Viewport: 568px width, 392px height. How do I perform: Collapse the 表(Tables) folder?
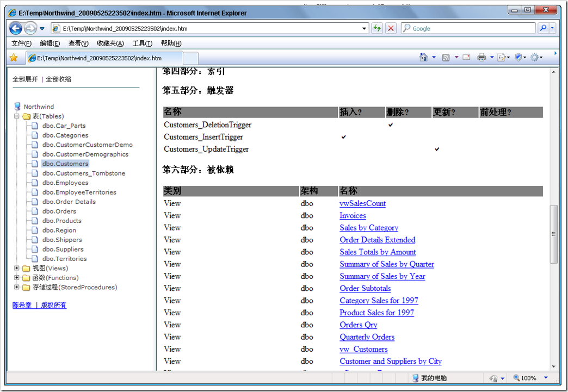click(x=16, y=116)
